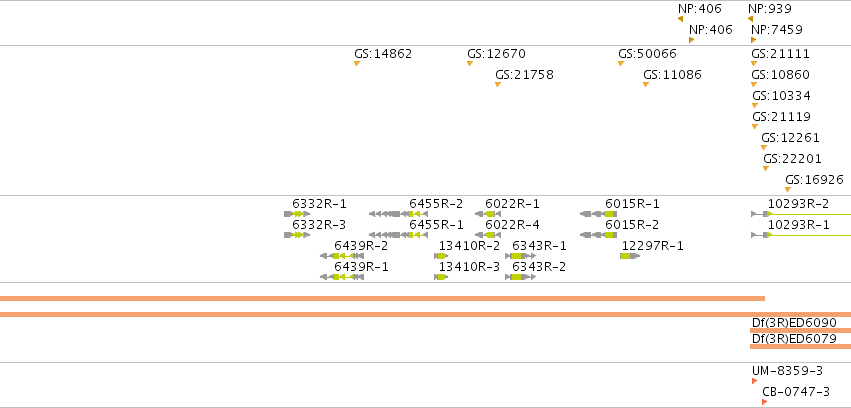851x408 pixels.
Task: Select the GS:12261 insertion marker
Action: click(764, 148)
